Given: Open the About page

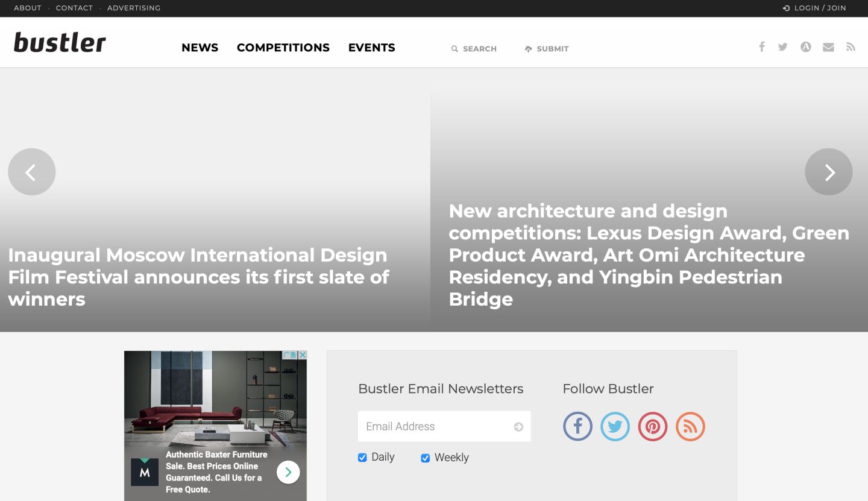Looking at the screenshot, I should tap(28, 8).
